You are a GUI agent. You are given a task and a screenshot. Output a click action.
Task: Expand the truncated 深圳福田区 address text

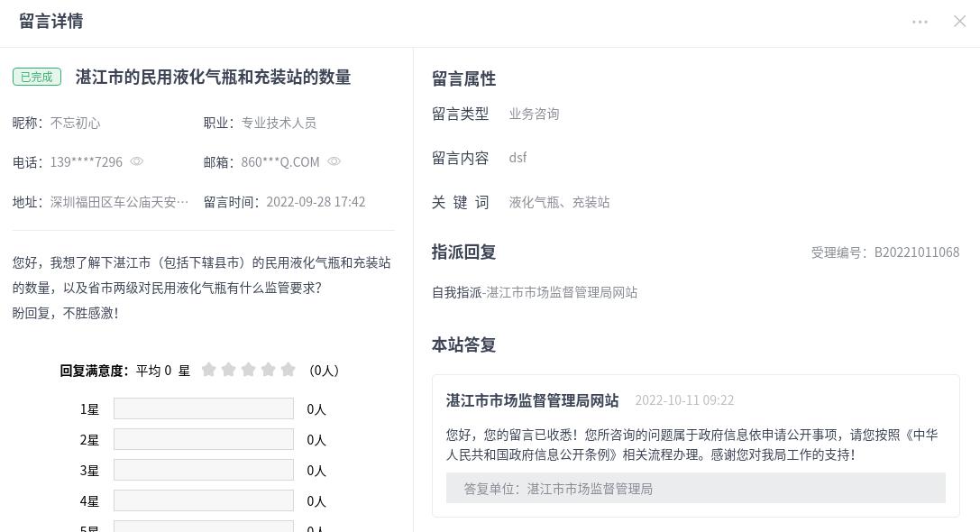119,202
